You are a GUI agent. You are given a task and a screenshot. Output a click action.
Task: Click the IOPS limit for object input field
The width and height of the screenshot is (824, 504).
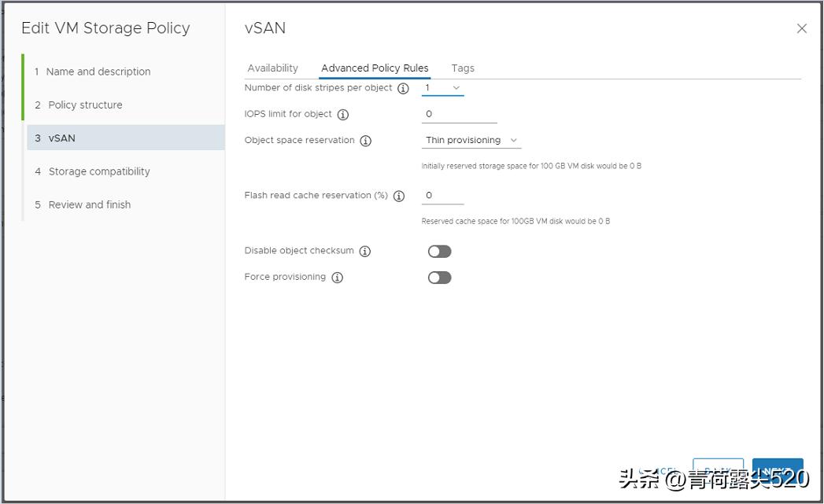click(x=459, y=114)
